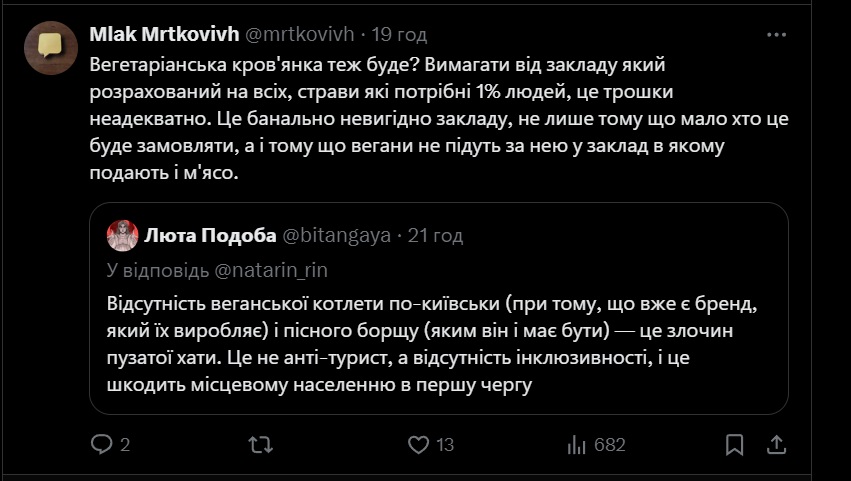This screenshot has width=851, height=481.
Task: Click the 682 views count
Action: tap(608, 444)
